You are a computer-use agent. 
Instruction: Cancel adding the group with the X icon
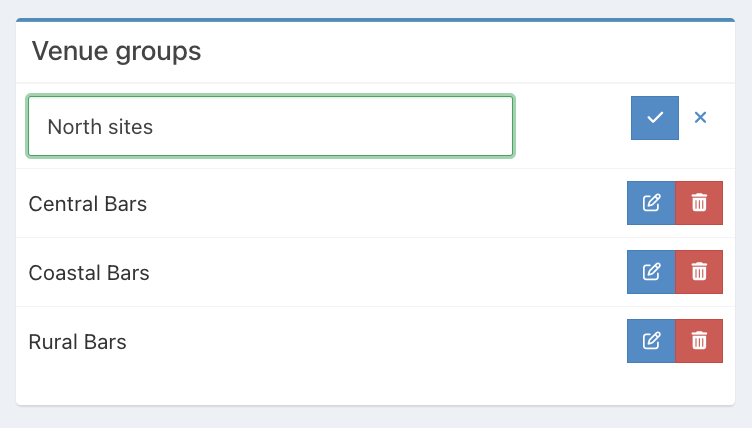[700, 118]
